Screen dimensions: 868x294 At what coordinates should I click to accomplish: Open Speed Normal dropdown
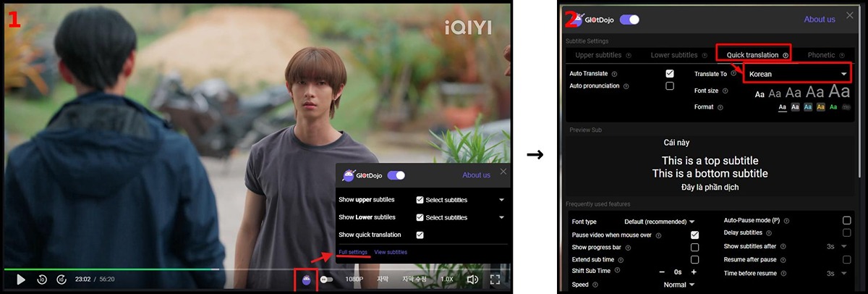(x=678, y=285)
